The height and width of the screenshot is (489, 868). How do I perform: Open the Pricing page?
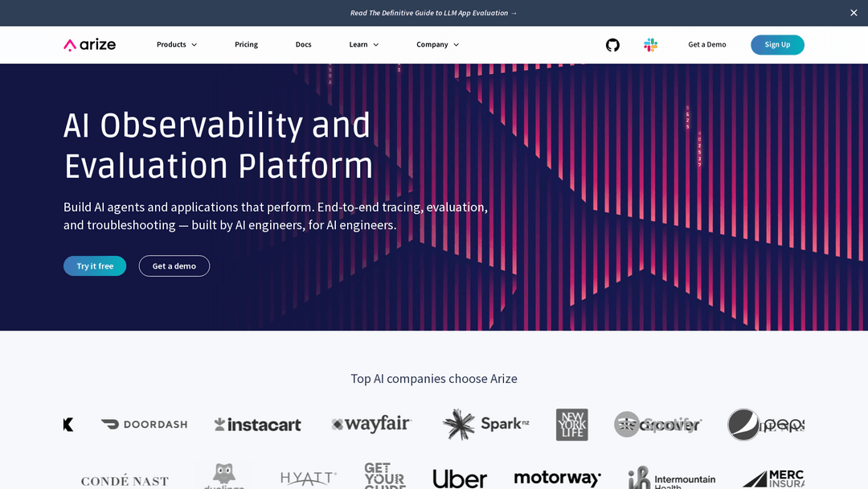(247, 45)
